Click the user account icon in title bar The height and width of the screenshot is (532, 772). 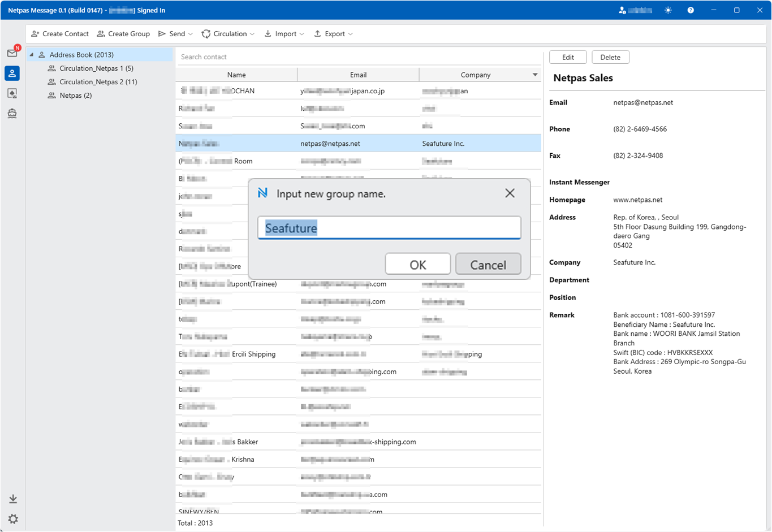click(x=622, y=10)
